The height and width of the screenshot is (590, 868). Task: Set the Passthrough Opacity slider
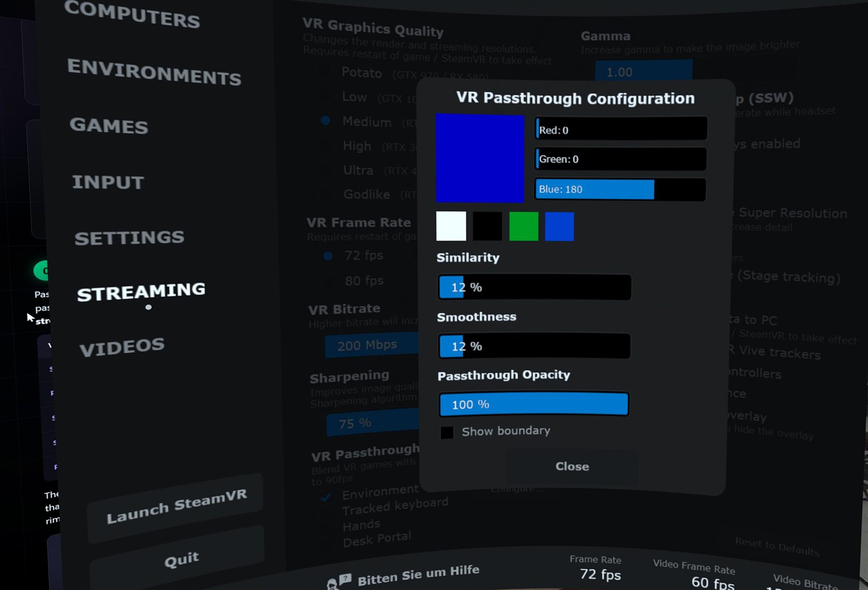pyautogui.click(x=534, y=404)
